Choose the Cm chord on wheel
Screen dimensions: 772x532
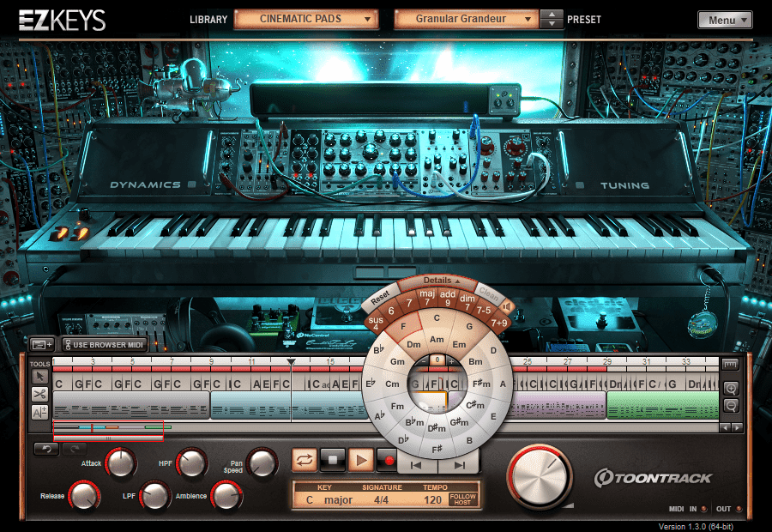pos(392,384)
